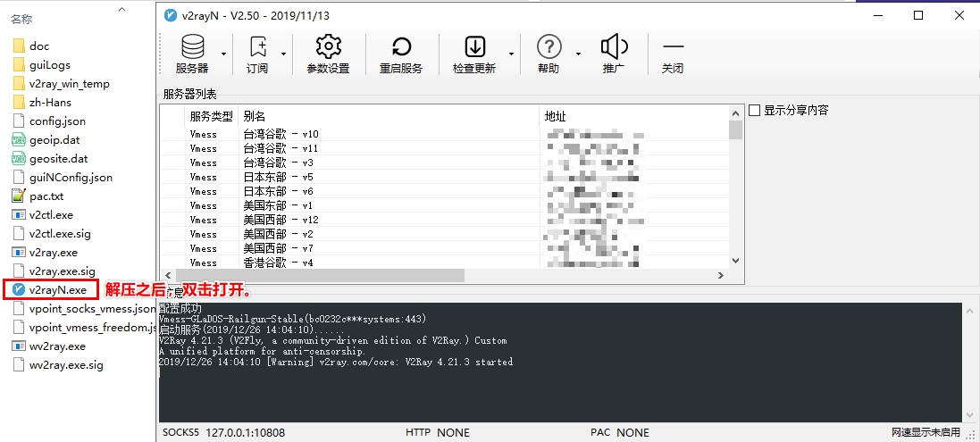
Task: Select the wv2ray.exe.sig file
Action: 57,364
